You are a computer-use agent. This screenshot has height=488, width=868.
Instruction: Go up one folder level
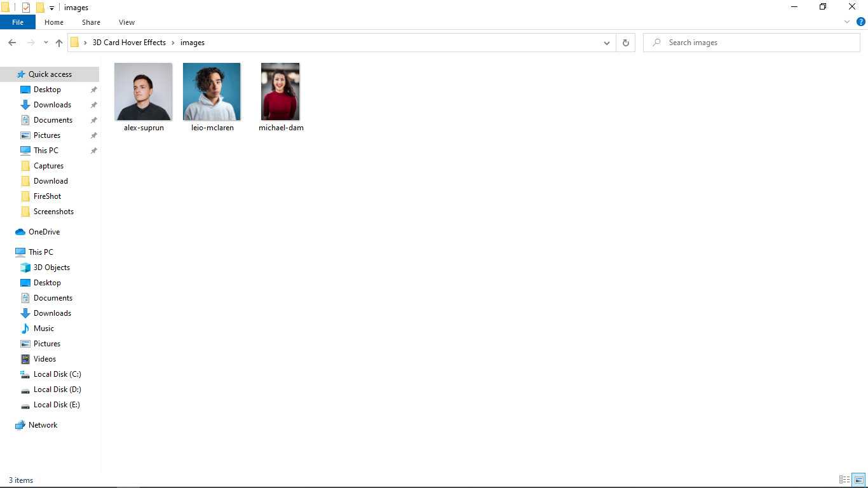coord(59,43)
